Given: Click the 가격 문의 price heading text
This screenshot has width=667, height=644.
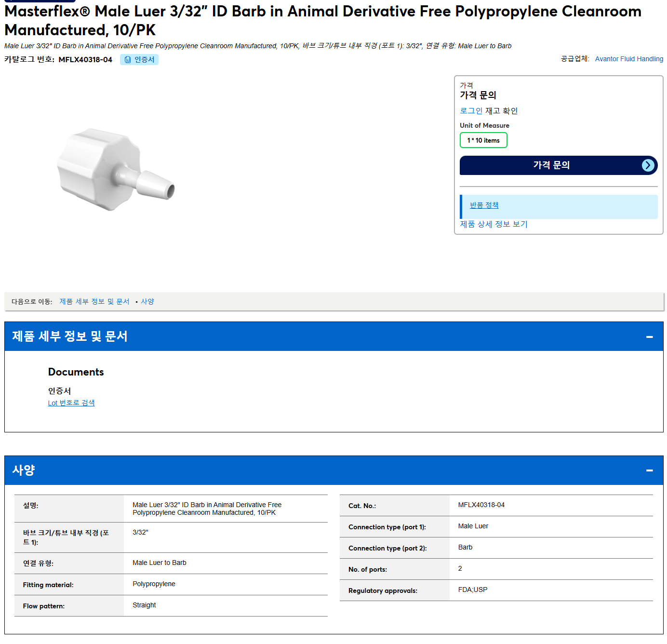Looking at the screenshot, I should (x=478, y=95).
